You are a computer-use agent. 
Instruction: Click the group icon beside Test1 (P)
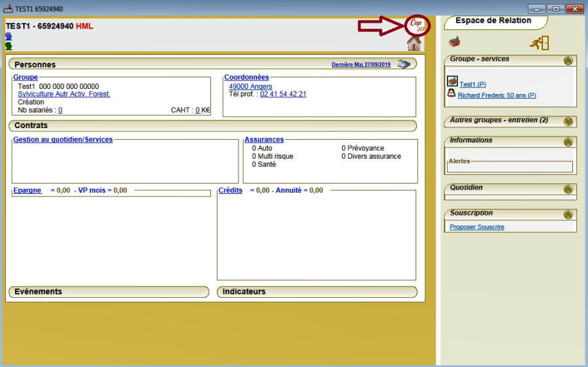coord(452,82)
